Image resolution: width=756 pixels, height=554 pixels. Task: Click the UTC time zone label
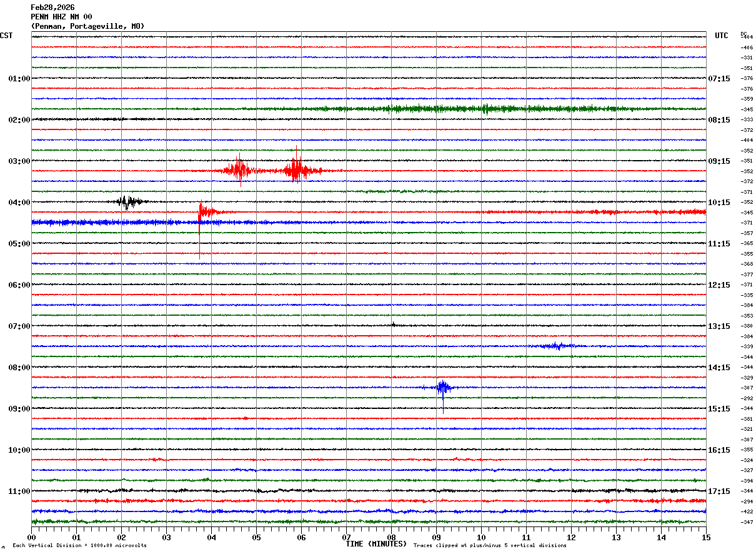722,36
